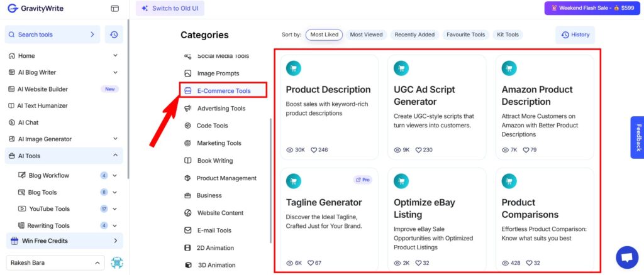This screenshot has height=275, width=644.
Task: Click the QR-style avatar icon near Rakesh Bara
Action: [117, 262]
